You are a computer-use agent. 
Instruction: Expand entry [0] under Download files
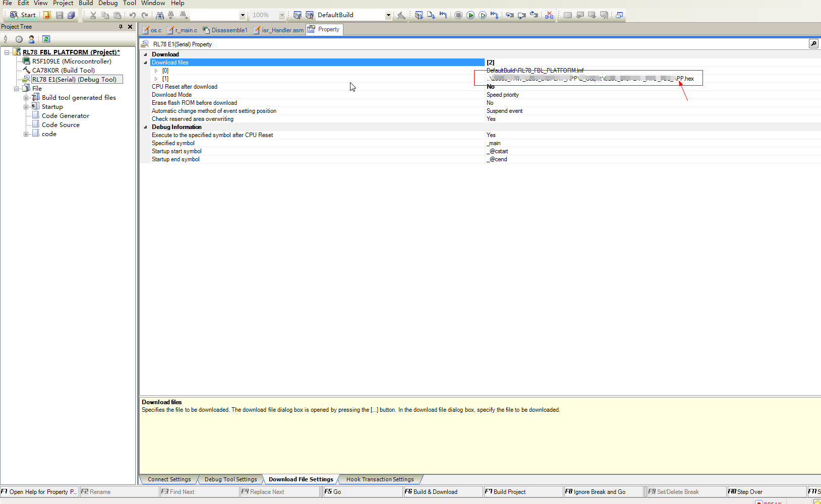(156, 71)
